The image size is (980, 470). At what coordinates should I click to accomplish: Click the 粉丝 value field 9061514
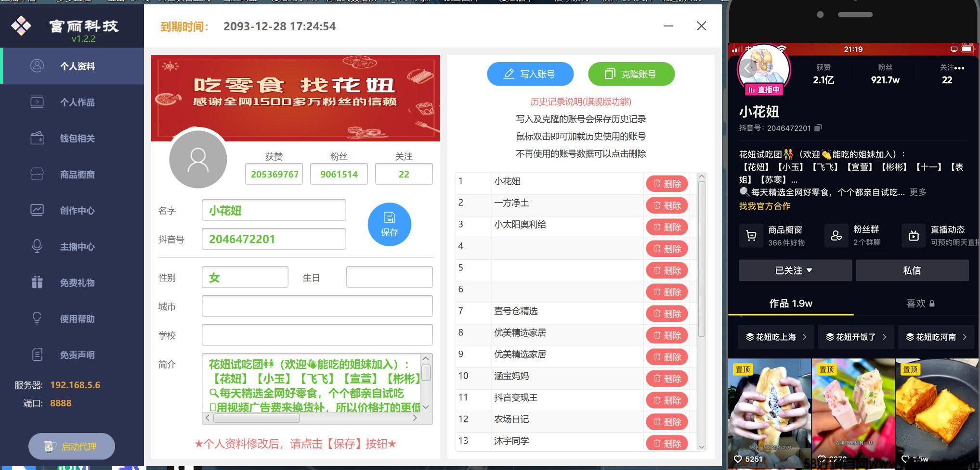click(x=339, y=174)
